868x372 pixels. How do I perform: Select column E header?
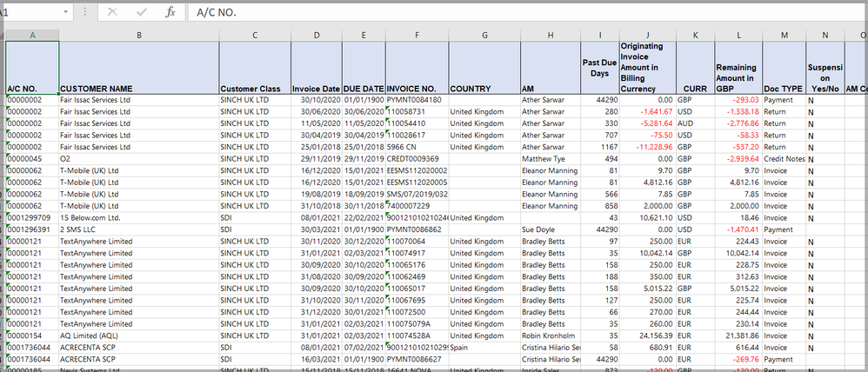[364, 36]
